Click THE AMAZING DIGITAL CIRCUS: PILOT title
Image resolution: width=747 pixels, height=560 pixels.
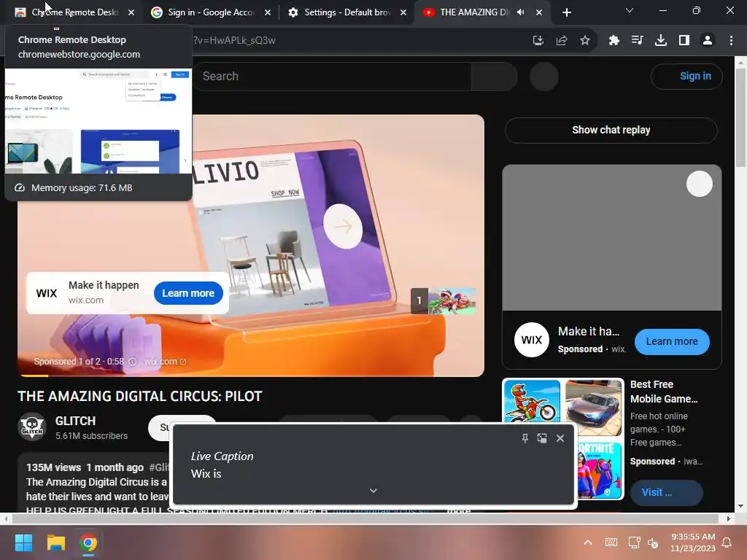click(140, 396)
